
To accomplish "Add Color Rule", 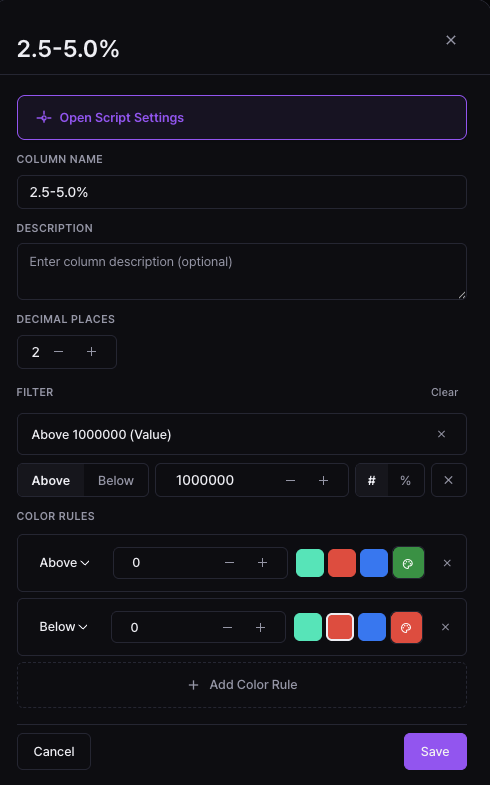I will (242, 684).
